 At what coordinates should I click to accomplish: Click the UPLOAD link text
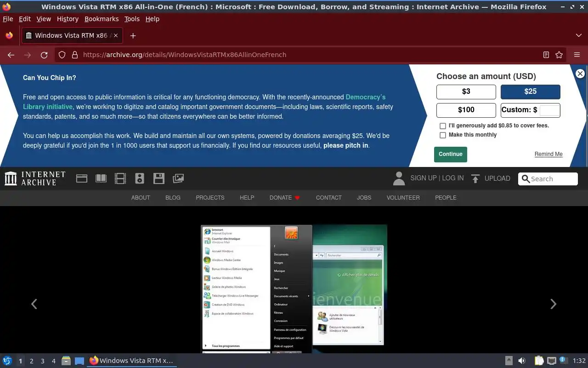497,178
